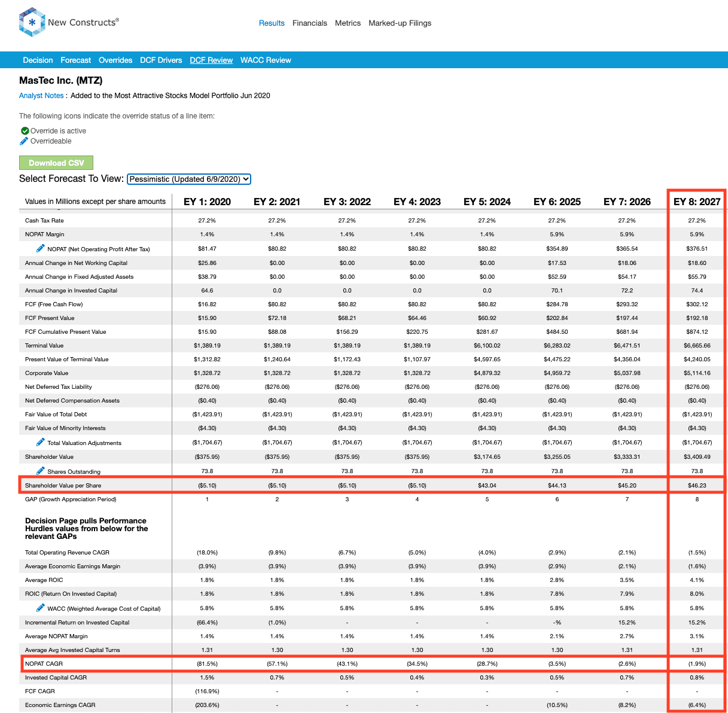Go to the Overrides page
The image size is (728, 713).
pos(115,60)
